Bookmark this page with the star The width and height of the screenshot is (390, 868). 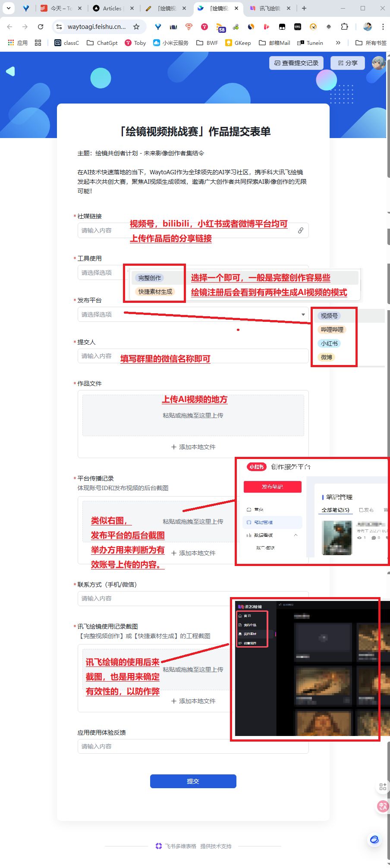click(x=136, y=27)
